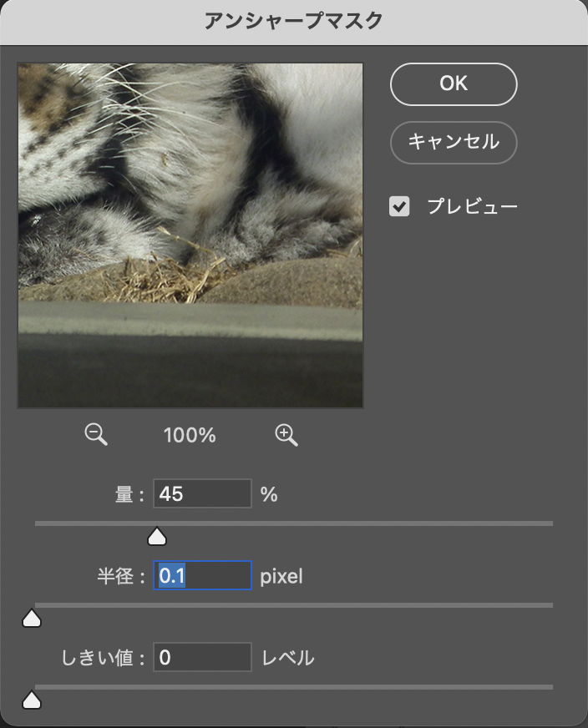Click the pixel unit label

pos(281,576)
